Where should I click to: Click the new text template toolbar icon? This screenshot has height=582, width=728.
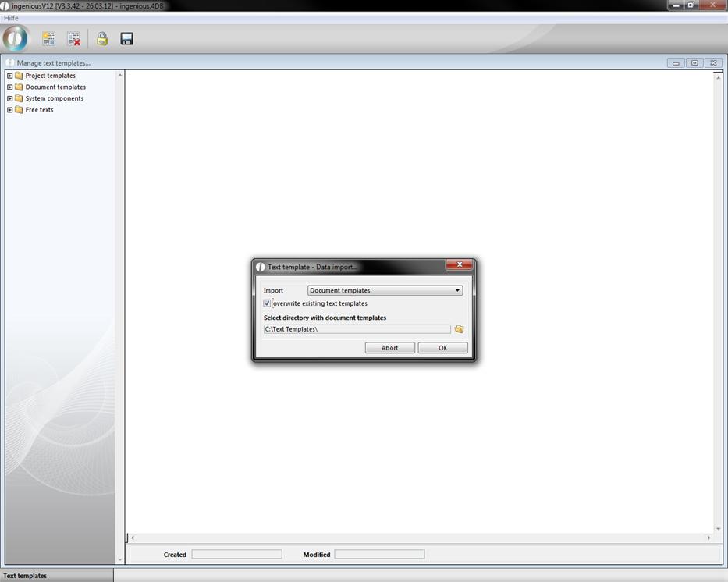click(48, 38)
